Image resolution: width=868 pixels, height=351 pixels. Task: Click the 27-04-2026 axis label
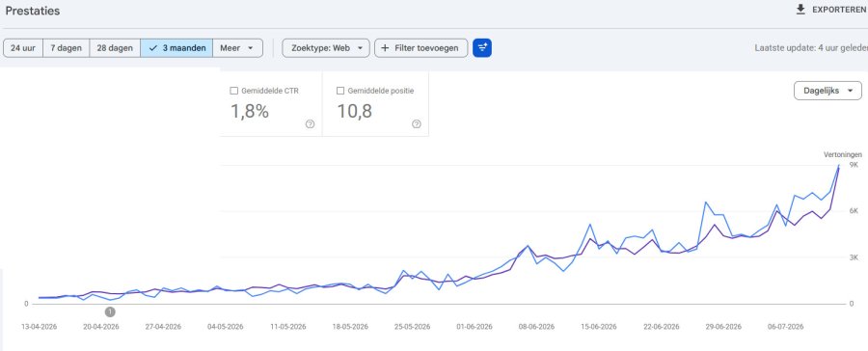point(163,327)
